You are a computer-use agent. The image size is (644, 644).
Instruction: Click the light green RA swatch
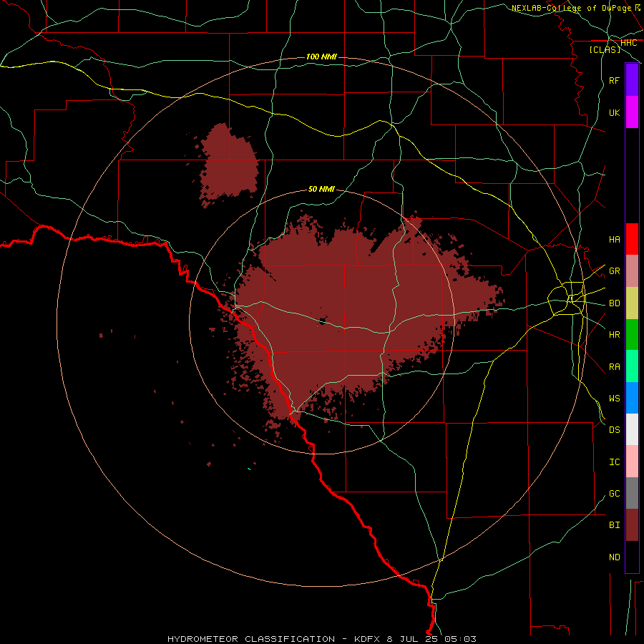[632, 366]
